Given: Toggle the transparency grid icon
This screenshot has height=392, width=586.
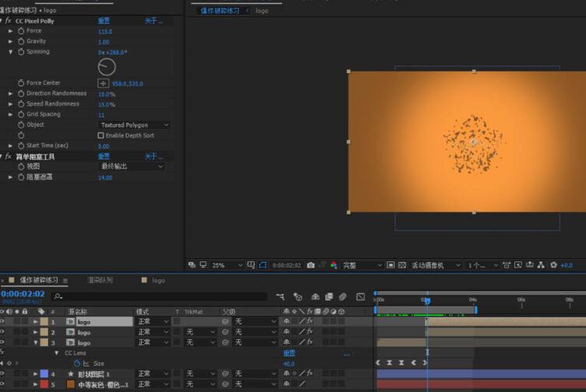Looking at the screenshot, I should point(402,265).
